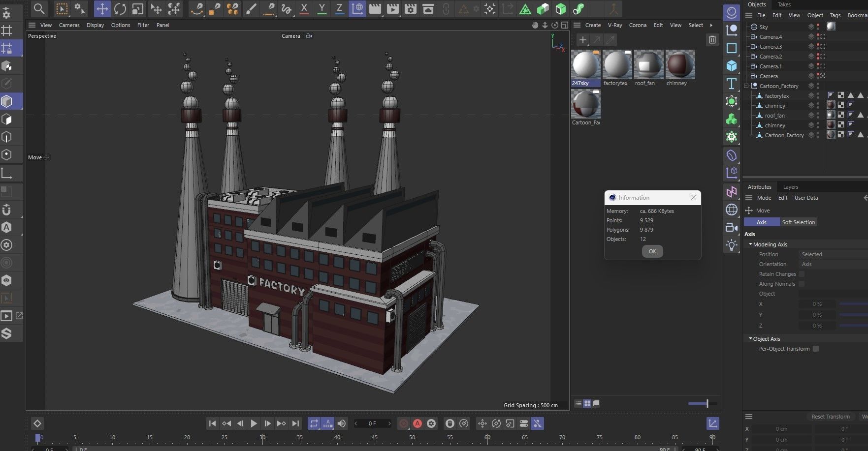
Task: Select the Scale tool
Action: 138,9
